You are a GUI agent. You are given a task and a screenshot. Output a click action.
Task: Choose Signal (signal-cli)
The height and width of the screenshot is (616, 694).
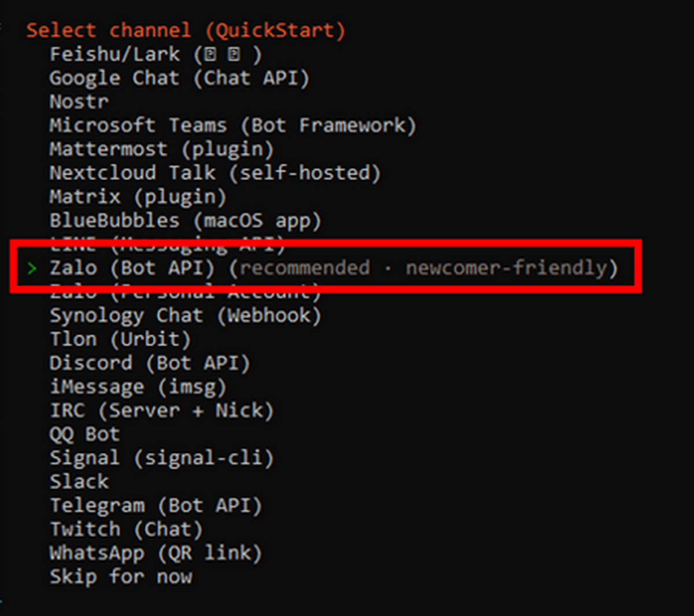(x=161, y=458)
